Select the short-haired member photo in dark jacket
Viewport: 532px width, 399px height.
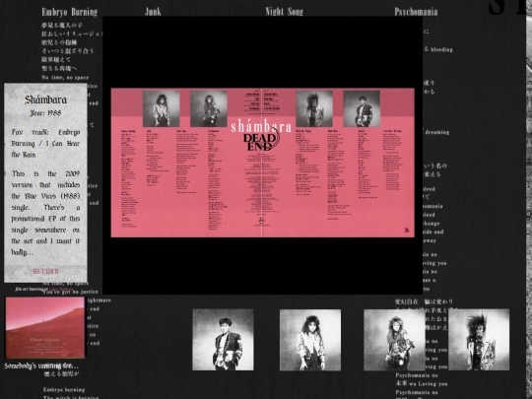point(223,340)
